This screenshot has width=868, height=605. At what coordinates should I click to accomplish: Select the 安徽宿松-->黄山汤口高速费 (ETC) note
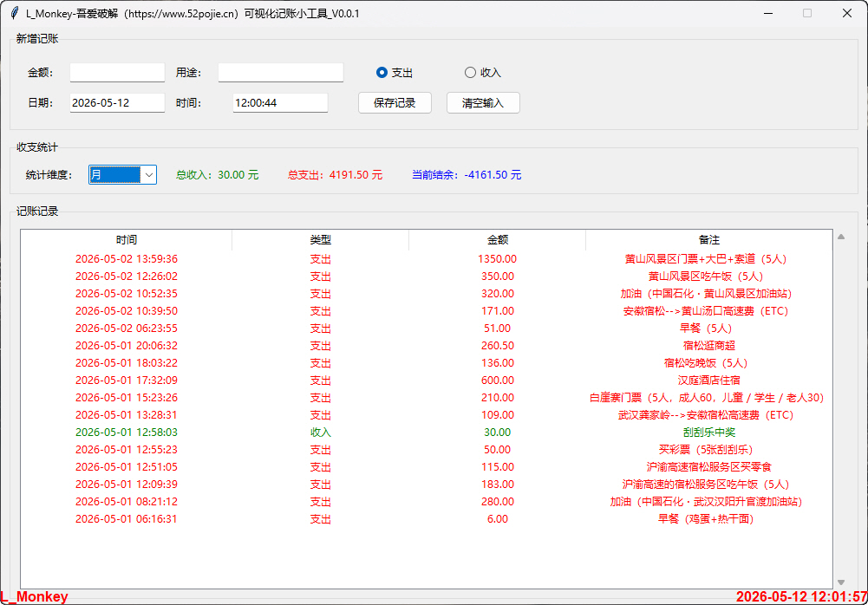[x=706, y=311]
